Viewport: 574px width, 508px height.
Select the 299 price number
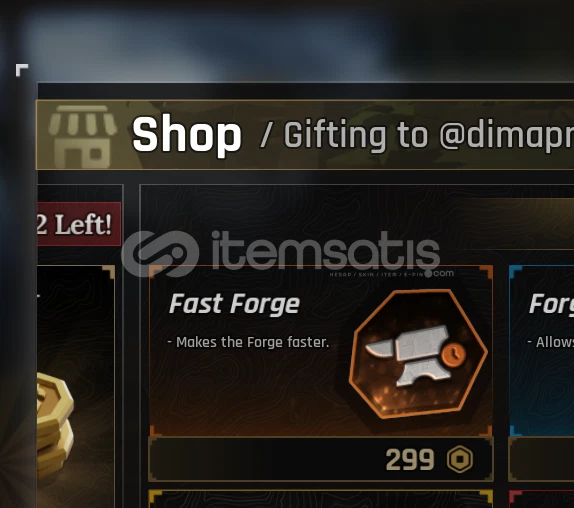(x=410, y=460)
